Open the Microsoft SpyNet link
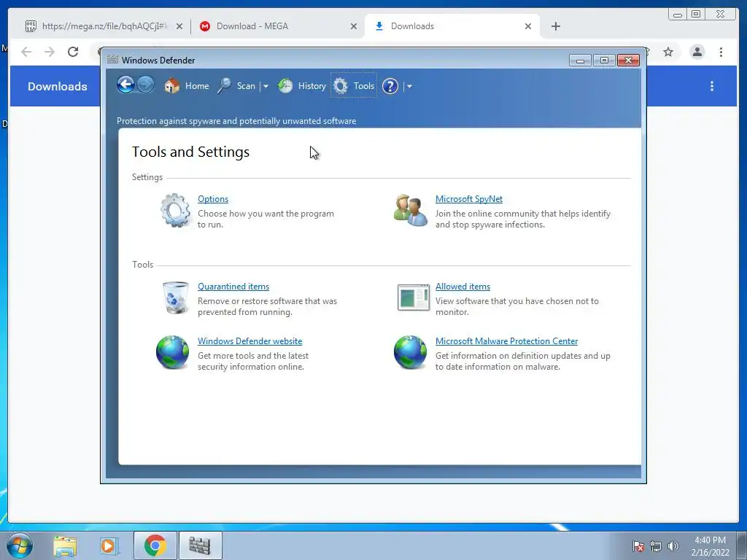The image size is (747, 560). click(x=469, y=199)
